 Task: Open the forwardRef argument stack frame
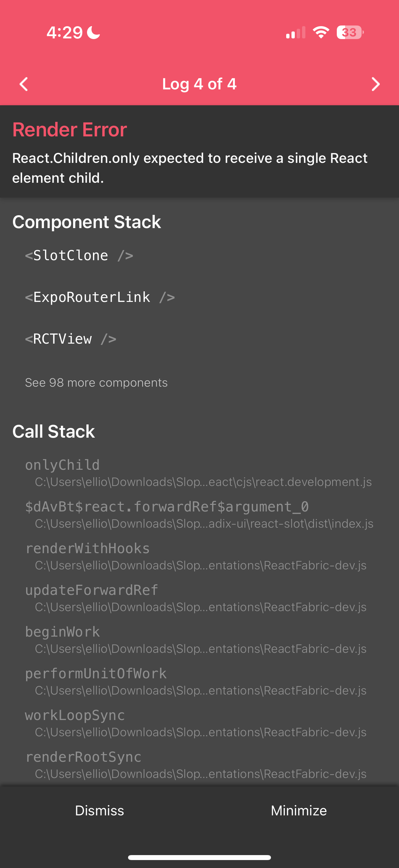click(167, 506)
